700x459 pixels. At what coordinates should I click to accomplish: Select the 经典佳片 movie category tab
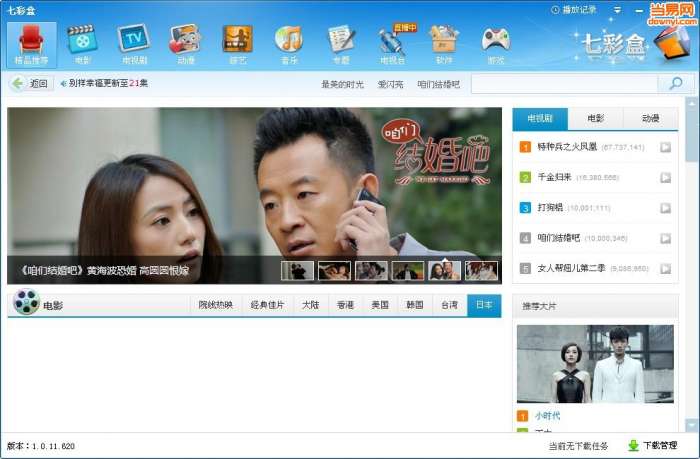coord(267,305)
